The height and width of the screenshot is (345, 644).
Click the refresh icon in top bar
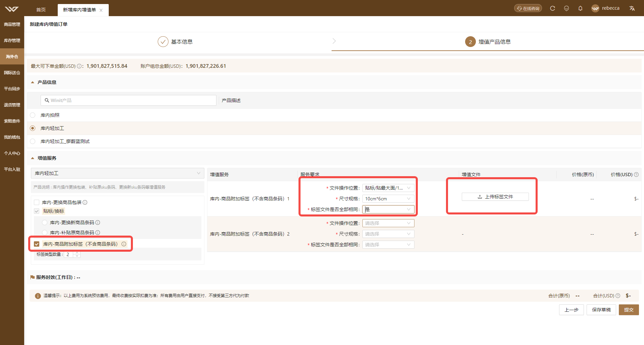coord(552,8)
